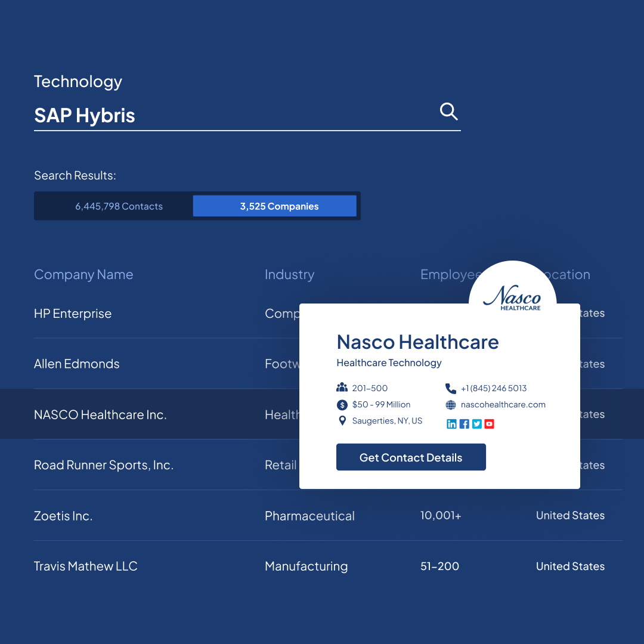Viewport: 644px width, 644px height.
Task: Click the Nasco Healthcare card title
Action: tap(417, 342)
